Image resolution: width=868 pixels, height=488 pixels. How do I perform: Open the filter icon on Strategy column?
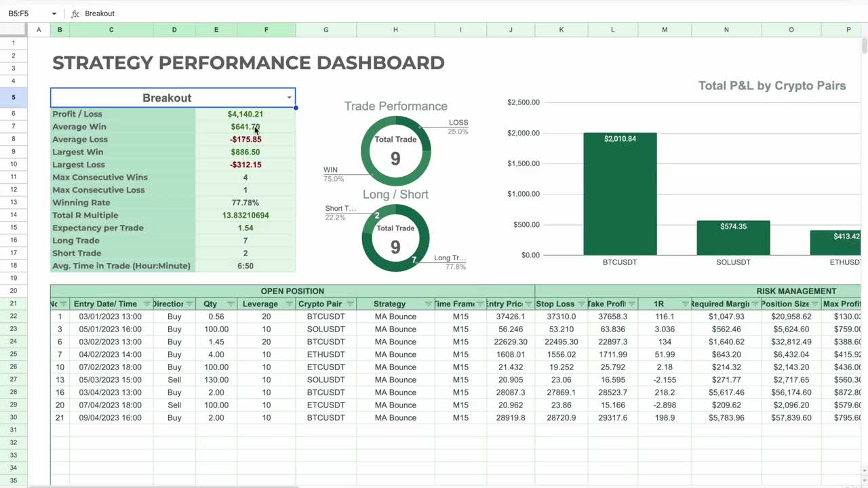pyautogui.click(x=428, y=304)
